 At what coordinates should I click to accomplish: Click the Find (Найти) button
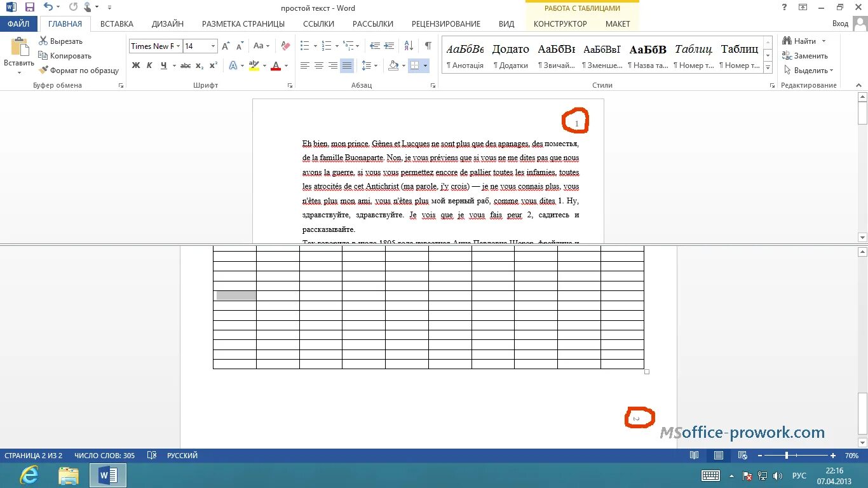(x=799, y=41)
